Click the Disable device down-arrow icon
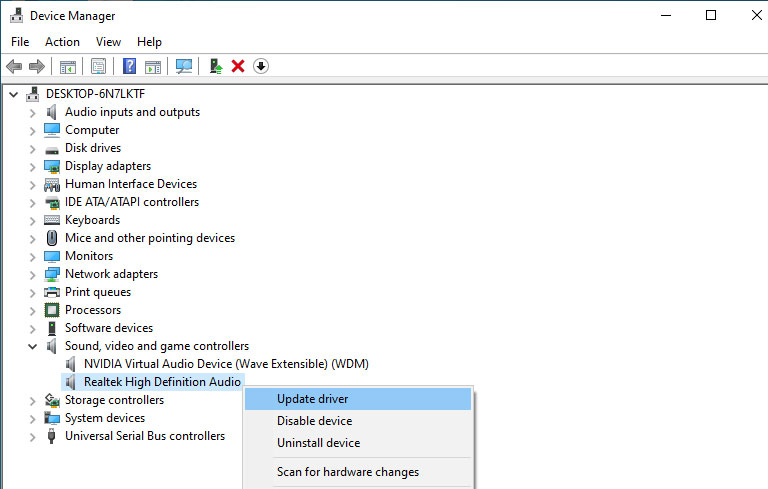 point(261,66)
